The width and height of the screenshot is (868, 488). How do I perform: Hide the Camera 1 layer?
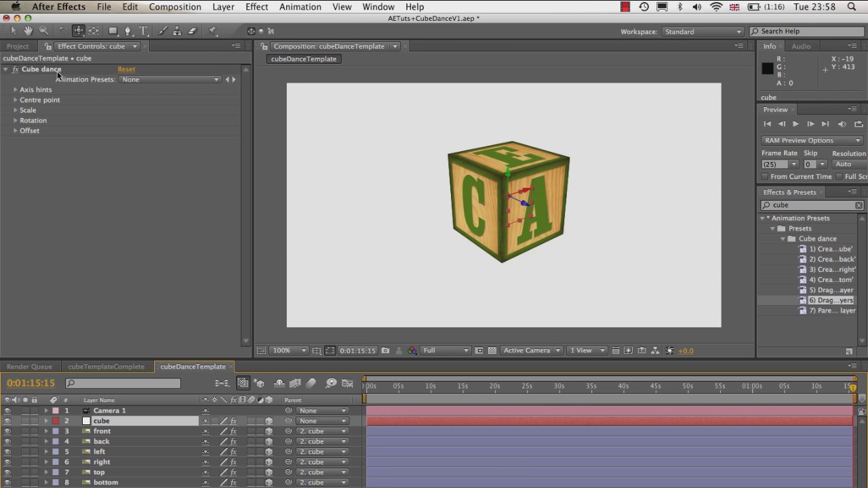click(x=7, y=411)
